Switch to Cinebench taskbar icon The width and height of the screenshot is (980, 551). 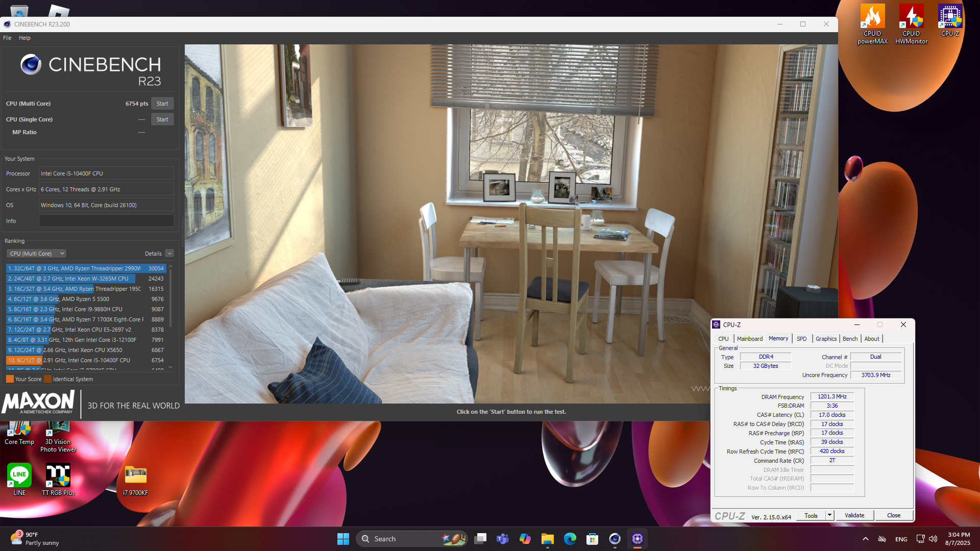pyautogui.click(x=615, y=539)
